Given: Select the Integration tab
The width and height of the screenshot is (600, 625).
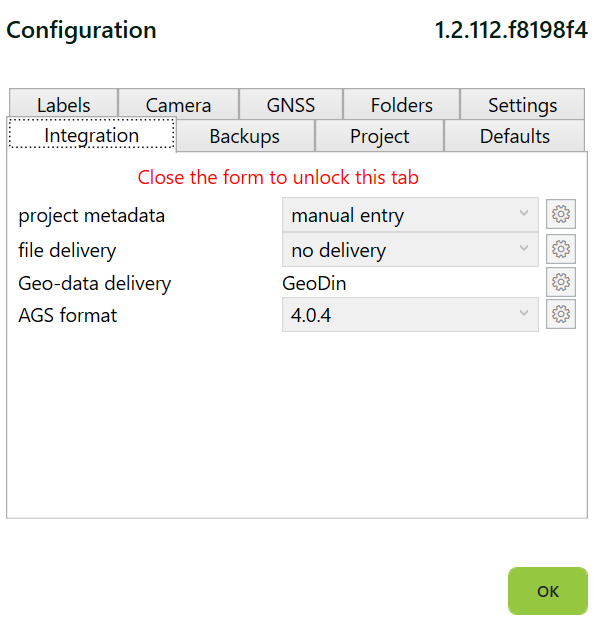Looking at the screenshot, I should 91,135.
